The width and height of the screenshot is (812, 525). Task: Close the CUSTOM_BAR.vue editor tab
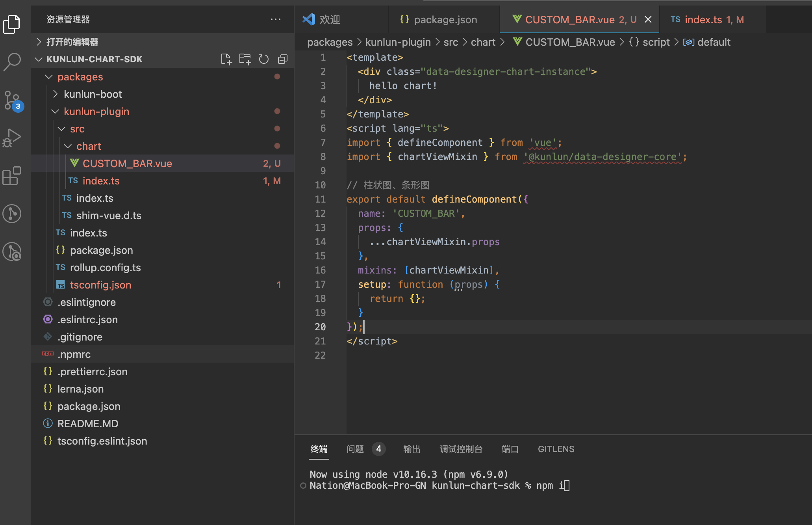(x=648, y=19)
